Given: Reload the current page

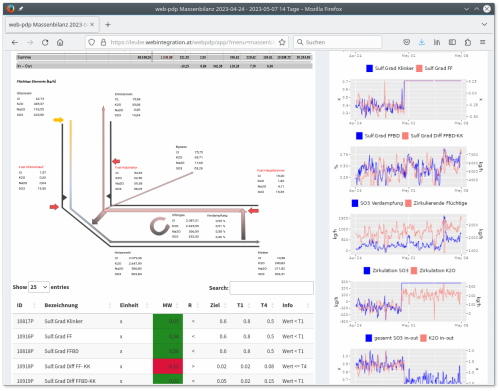Looking at the screenshot, I should point(45,42).
